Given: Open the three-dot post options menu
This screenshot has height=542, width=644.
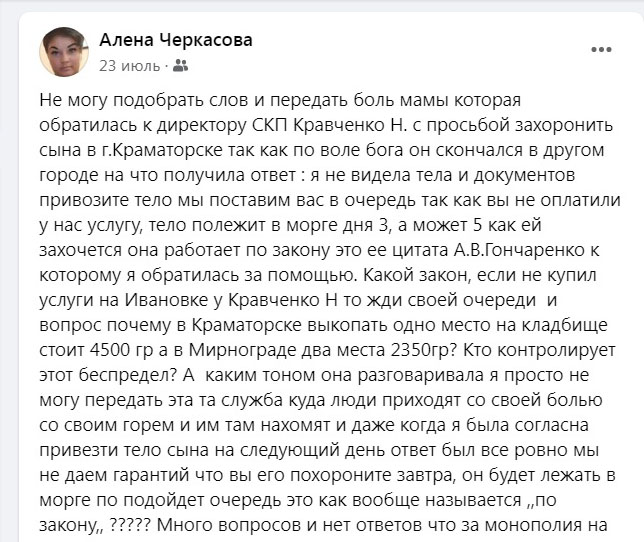Looking at the screenshot, I should point(601,49).
